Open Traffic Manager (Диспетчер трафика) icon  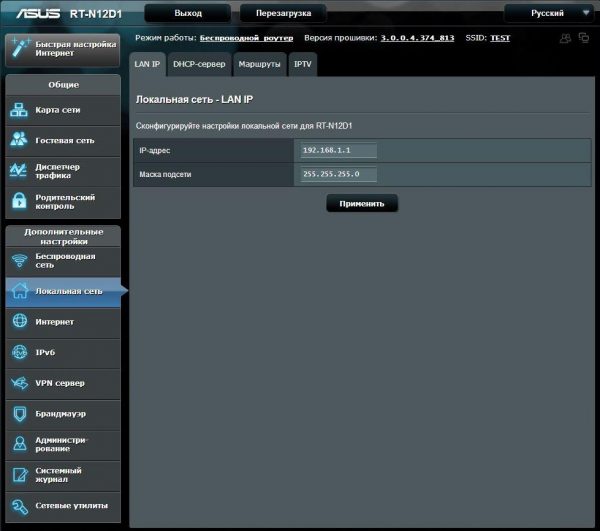(20, 171)
